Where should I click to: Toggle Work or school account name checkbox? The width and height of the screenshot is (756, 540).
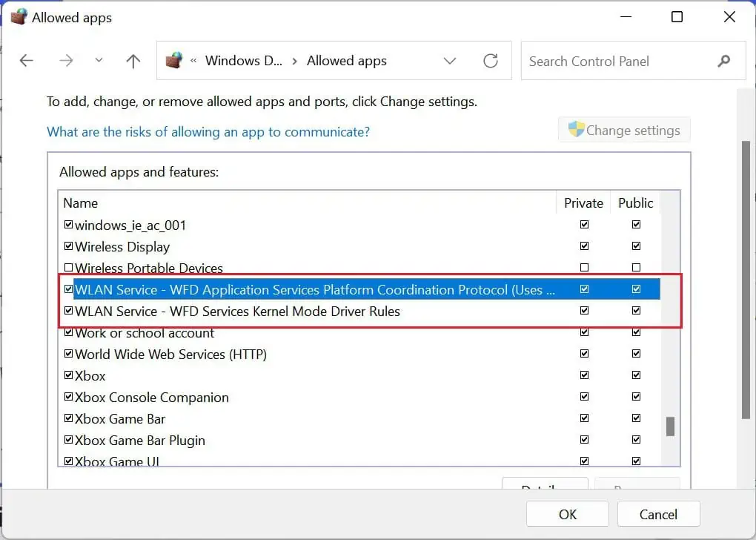(68, 332)
